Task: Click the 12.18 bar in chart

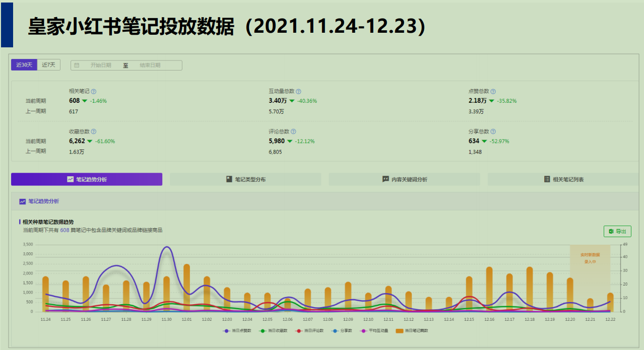Action: point(530,289)
